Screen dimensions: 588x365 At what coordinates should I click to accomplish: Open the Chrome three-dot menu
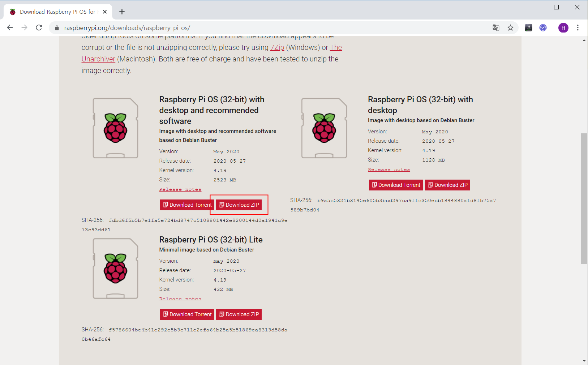point(578,28)
